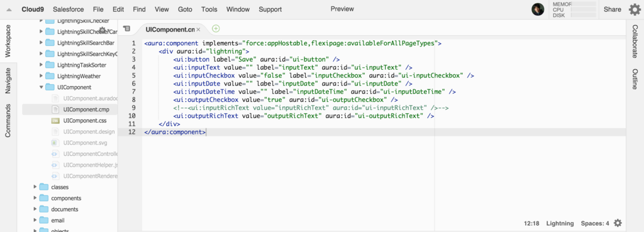644x232 pixels.
Task: Click the classes folder icon
Action: (43, 187)
